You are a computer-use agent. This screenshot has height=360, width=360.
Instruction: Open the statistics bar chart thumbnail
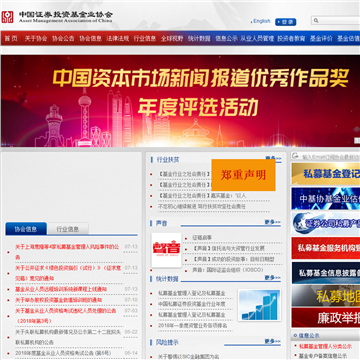(259, 305)
